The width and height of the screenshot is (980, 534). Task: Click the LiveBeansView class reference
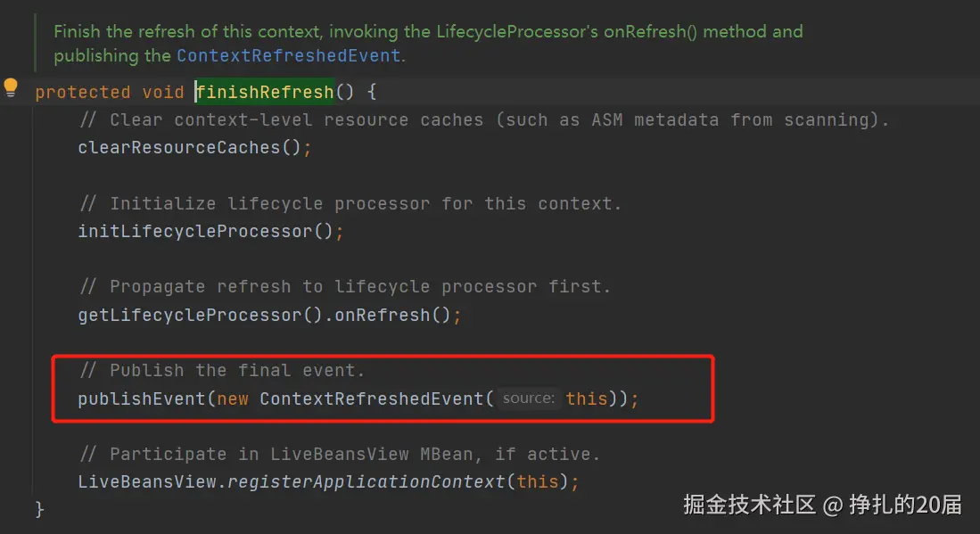(147, 481)
